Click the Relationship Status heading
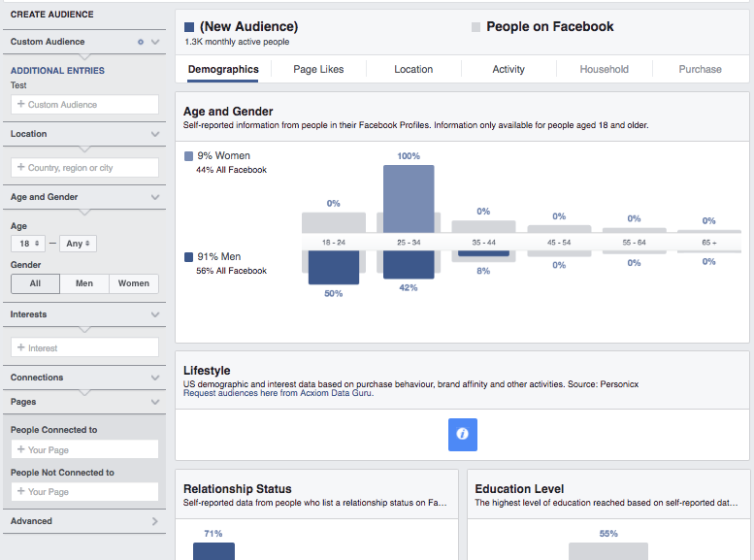Viewport: 754px width, 560px height. [x=238, y=489]
